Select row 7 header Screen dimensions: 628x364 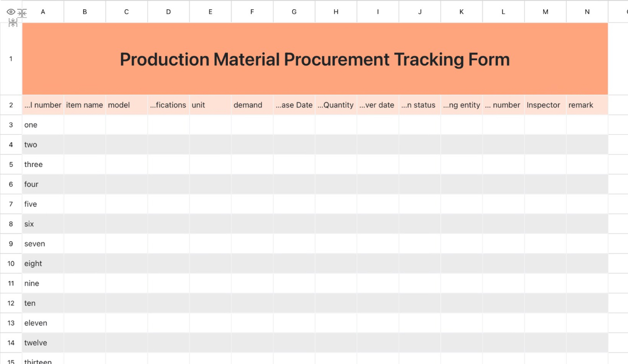pyautogui.click(x=11, y=204)
